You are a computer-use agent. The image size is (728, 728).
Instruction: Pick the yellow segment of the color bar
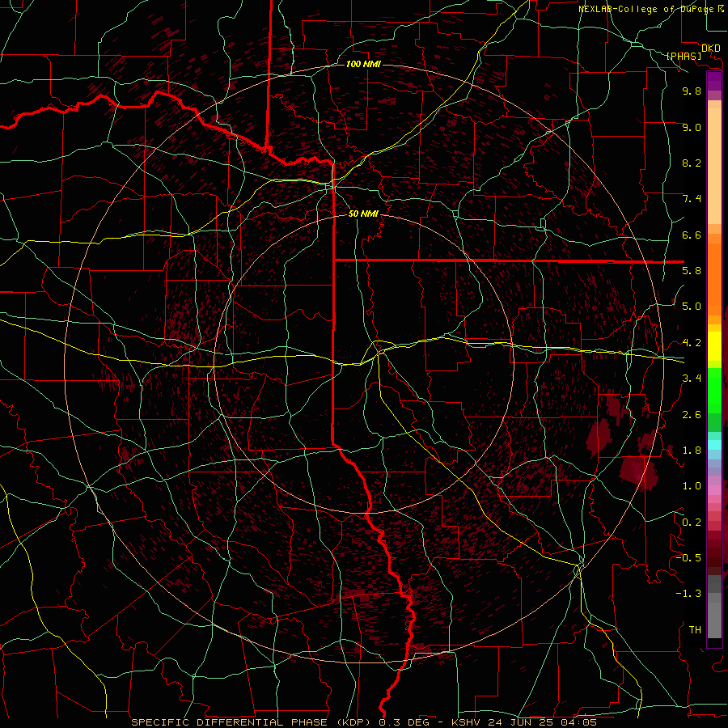pyautogui.click(x=714, y=346)
